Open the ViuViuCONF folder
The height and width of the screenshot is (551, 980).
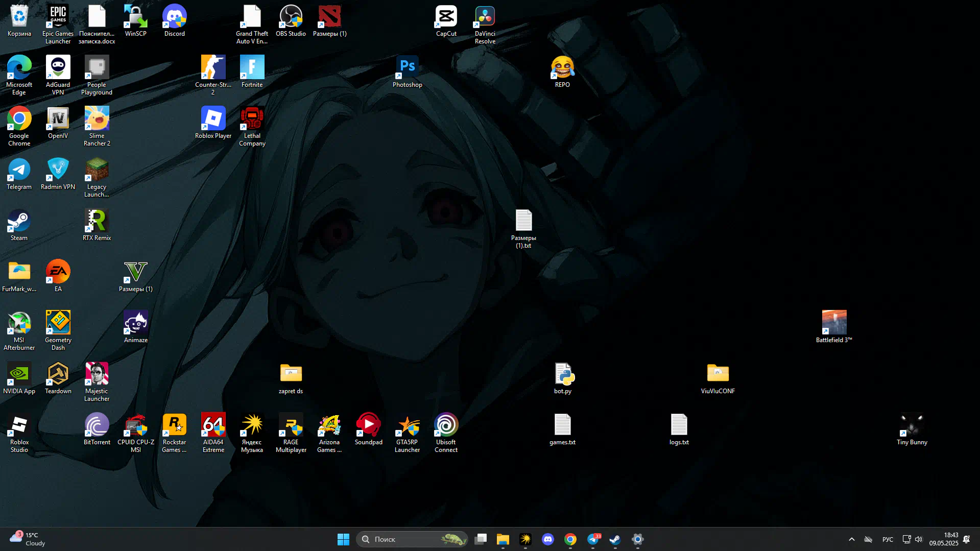click(718, 378)
